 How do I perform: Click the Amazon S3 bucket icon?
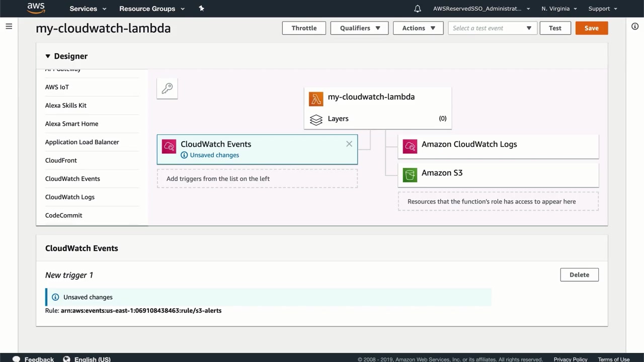click(x=410, y=175)
